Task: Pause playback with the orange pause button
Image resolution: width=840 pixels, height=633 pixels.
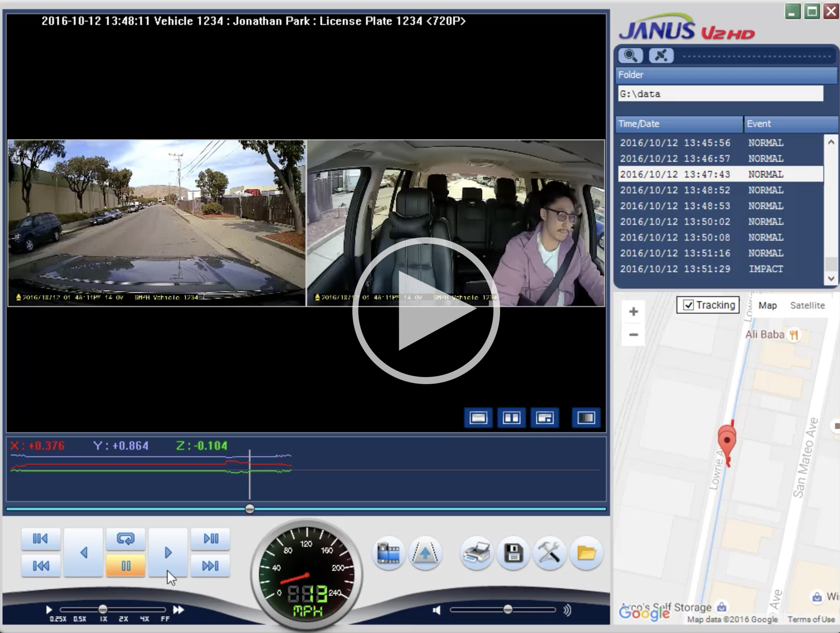Action: (x=126, y=566)
